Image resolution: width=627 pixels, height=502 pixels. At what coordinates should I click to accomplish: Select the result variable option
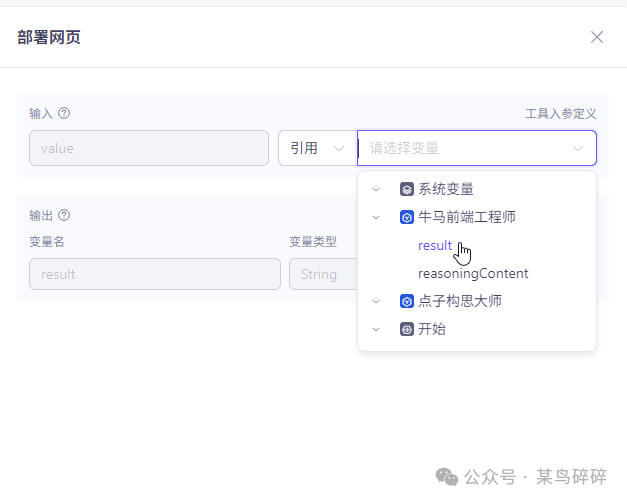tap(435, 246)
